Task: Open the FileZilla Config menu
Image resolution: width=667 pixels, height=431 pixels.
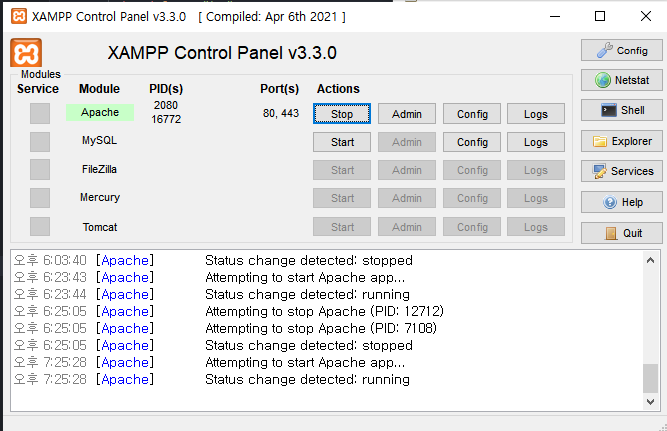Action: pos(472,170)
